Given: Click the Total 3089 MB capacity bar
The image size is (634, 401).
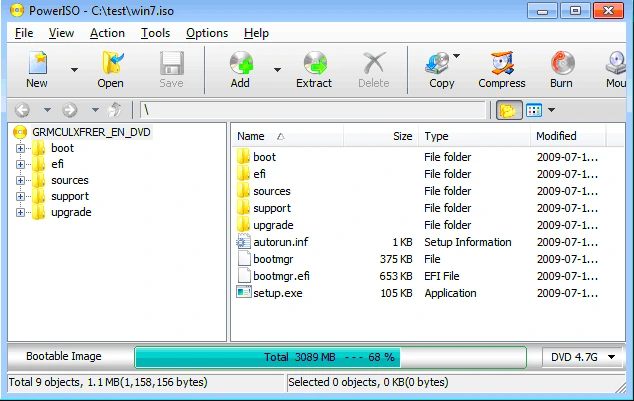Looking at the screenshot, I should coord(330,357).
